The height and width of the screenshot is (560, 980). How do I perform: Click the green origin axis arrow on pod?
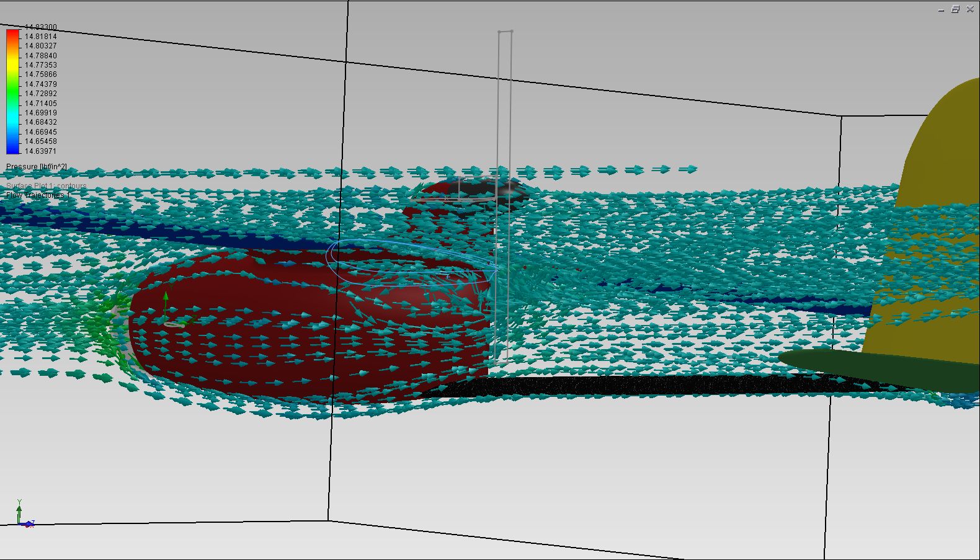click(x=166, y=304)
